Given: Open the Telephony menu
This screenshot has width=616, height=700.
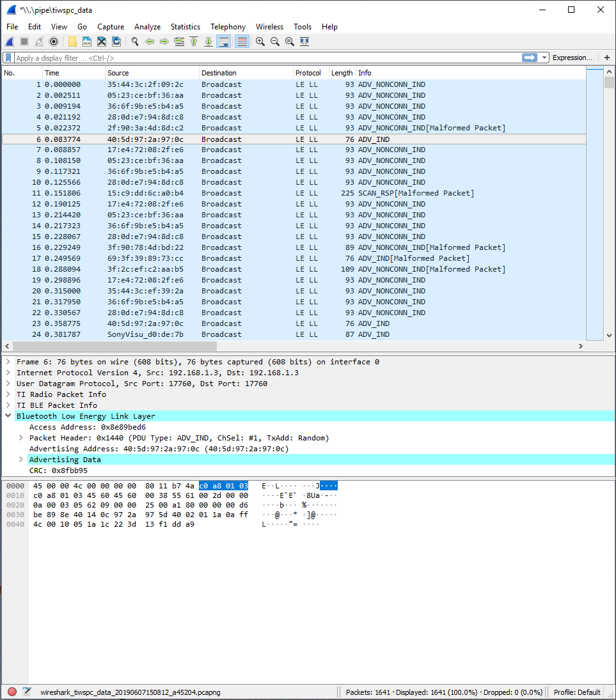Looking at the screenshot, I should click(x=228, y=27).
